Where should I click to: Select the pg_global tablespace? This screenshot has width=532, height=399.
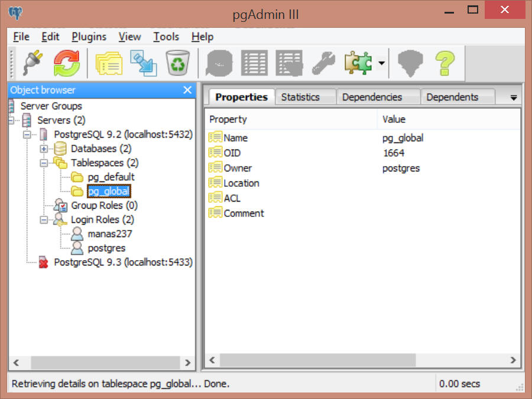click(109, 192)
